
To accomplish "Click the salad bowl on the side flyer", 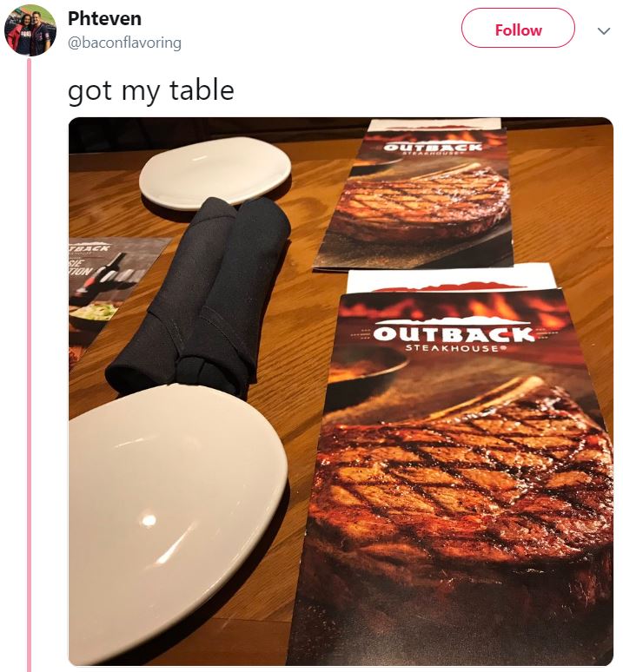I will click(x=94, y=313).
